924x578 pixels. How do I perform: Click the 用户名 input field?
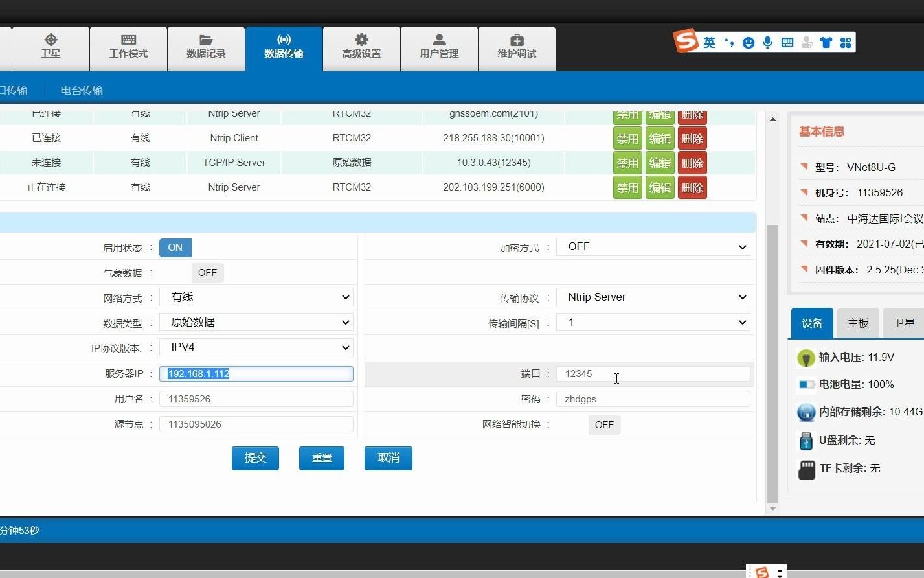(256, 399)
